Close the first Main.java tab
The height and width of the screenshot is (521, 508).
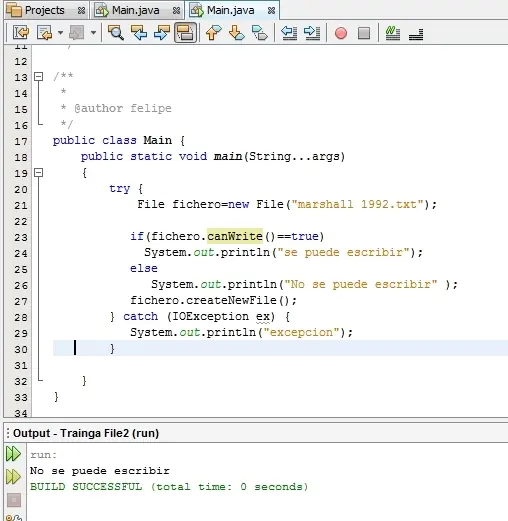pyautogui.click(x=176, y=11)
